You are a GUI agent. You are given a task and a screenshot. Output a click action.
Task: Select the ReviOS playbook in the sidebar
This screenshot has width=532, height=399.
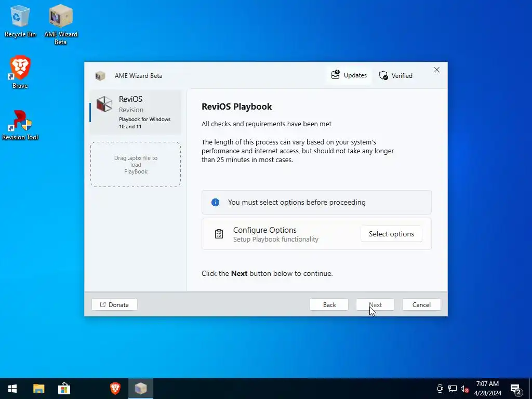[x=136, y=112]
